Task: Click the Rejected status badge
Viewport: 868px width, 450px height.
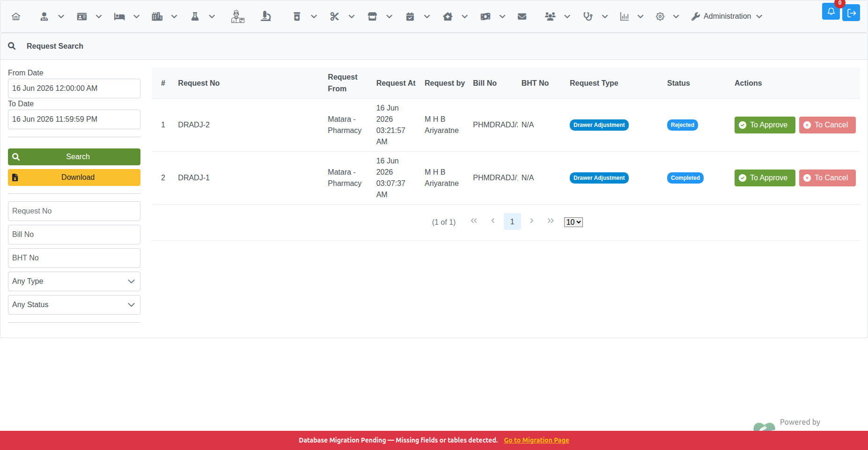Action: tap(683, 125)
